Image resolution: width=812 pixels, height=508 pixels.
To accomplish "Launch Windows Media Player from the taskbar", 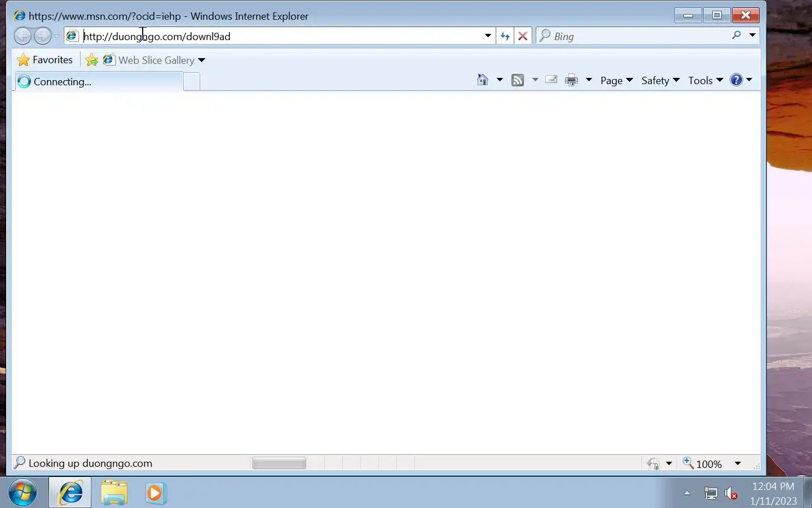I will pyautogui.click(x=155, y=493).
